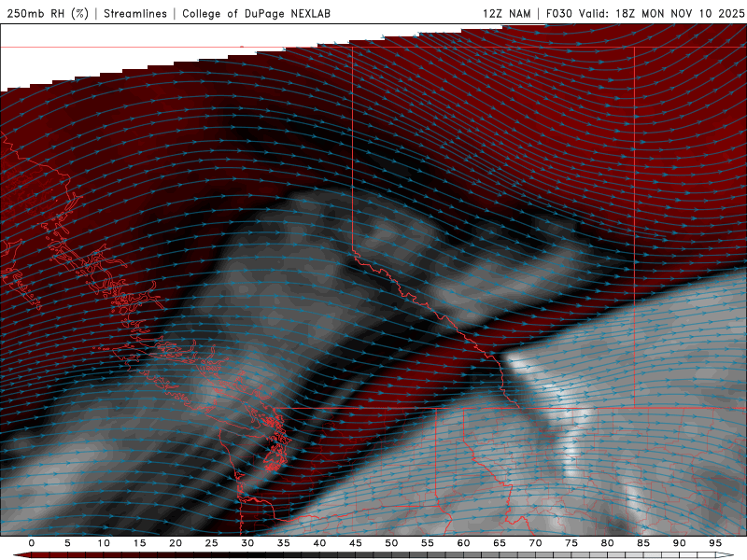
Task: Click the 75 label on the colorbar
Action: 571,543
